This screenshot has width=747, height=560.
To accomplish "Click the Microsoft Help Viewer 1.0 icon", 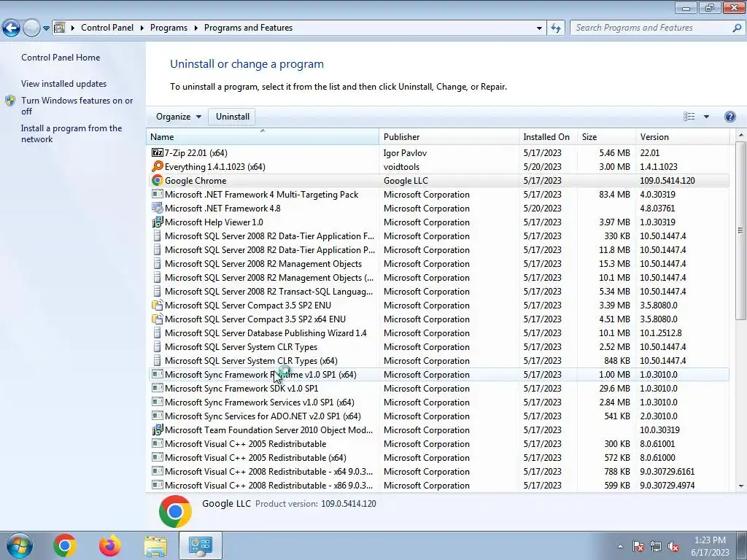I will (x=158, y=222).
